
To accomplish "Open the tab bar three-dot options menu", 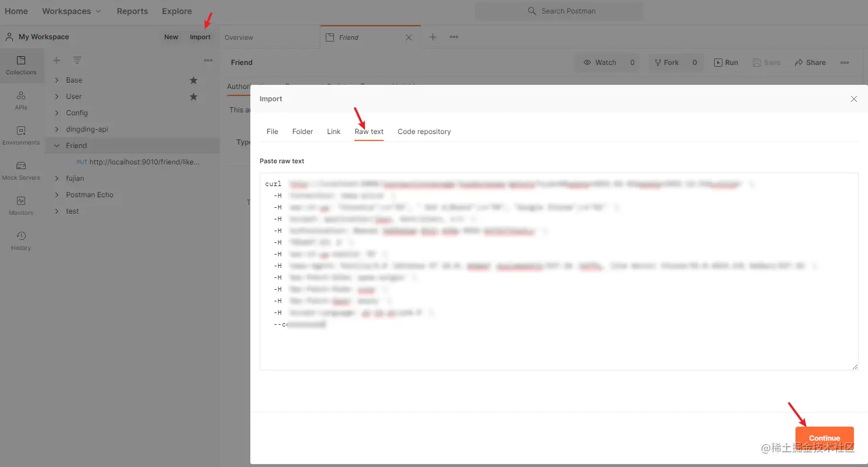I will coord(454,37).
